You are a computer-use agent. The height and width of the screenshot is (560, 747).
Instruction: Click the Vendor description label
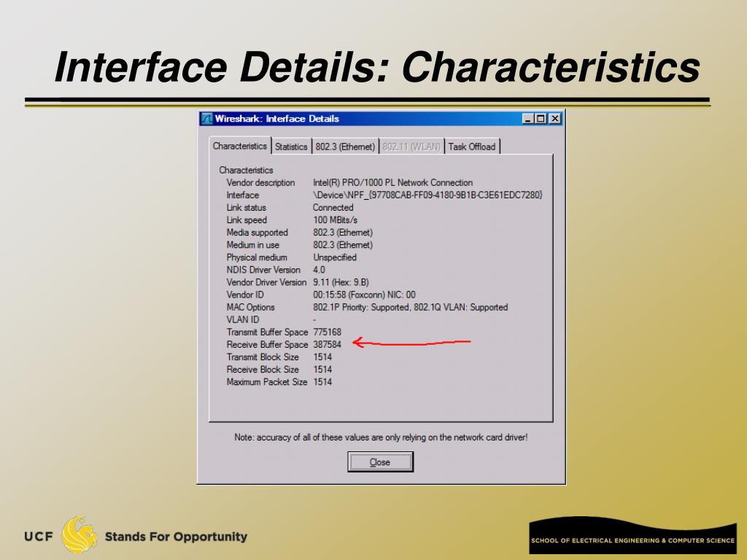(x=260, y=183)
